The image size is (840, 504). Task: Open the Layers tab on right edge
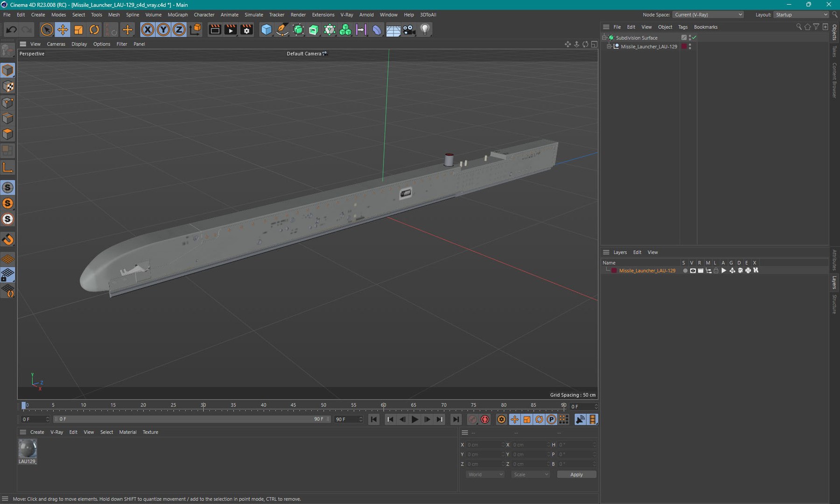(835, 282)
